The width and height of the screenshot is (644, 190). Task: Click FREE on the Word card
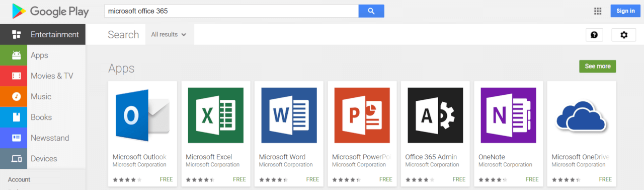[313, 179]
